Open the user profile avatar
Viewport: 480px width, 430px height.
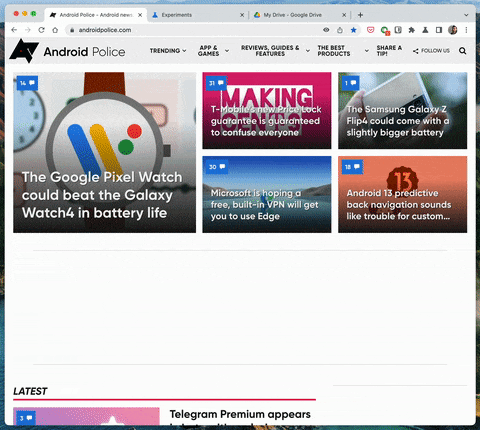(453, 30)
